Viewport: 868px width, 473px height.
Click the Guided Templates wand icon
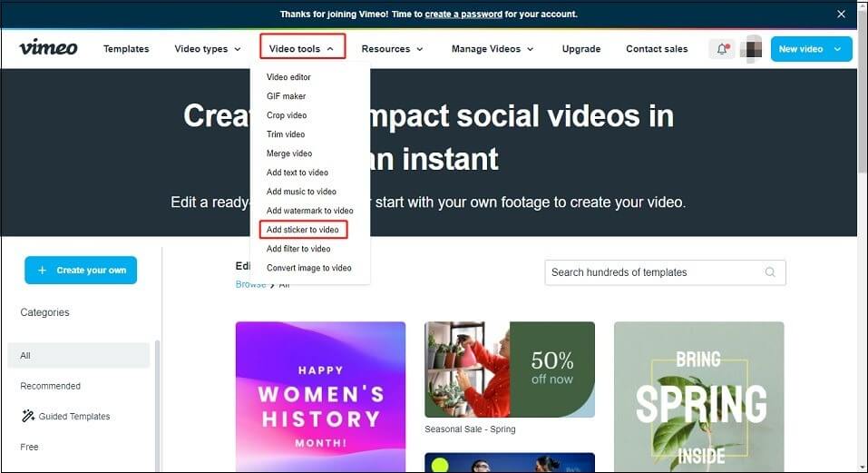pyautogui.click(x=28, y=416)
